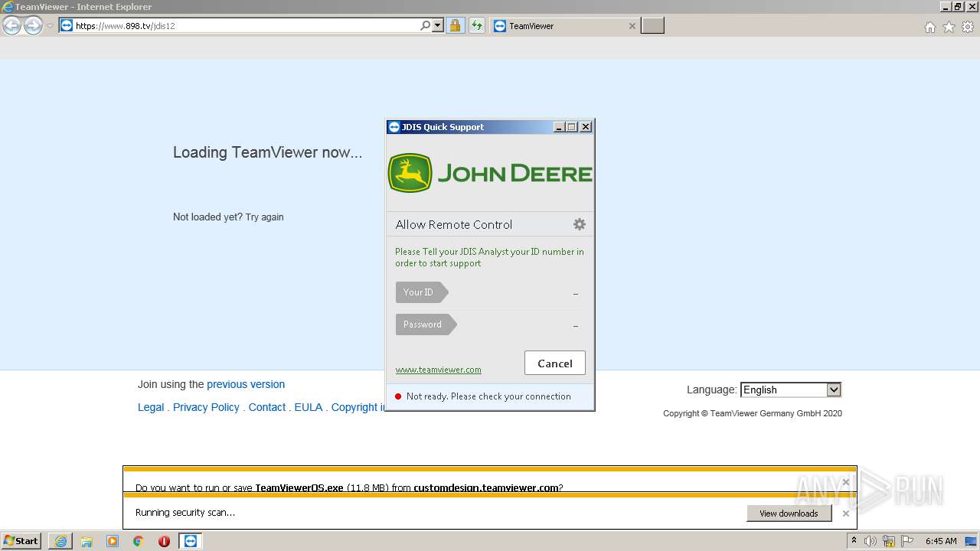This screenshot has height=551, width=980.
Task: Go to the IE Home icon
Action: point(930,27)
